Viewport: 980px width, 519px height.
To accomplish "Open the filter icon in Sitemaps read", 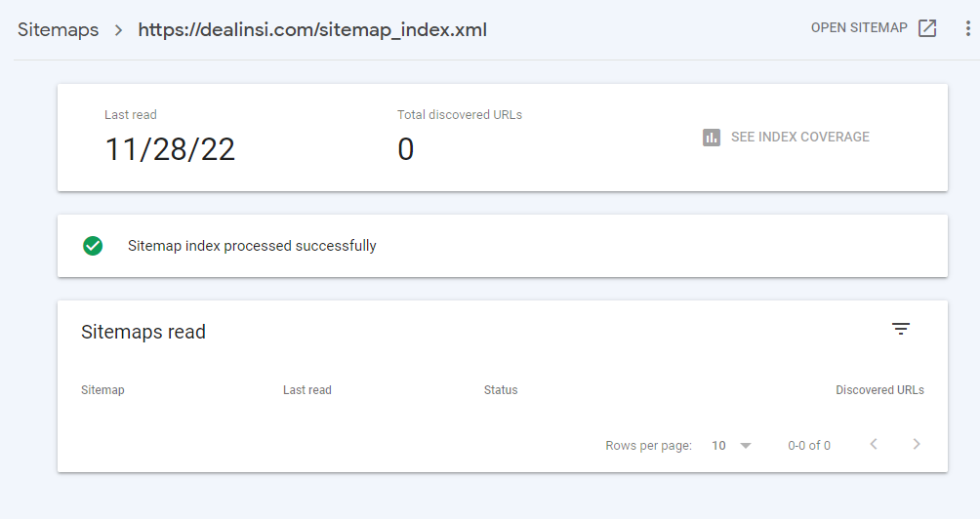I will 901,329.
